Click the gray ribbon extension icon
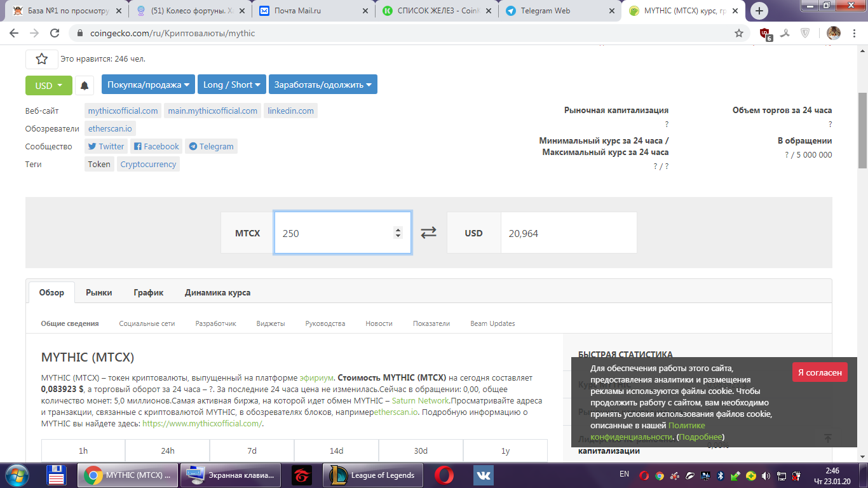Viewport: 868px width, 488px height. pyautogui.click(x=786, y=33)
